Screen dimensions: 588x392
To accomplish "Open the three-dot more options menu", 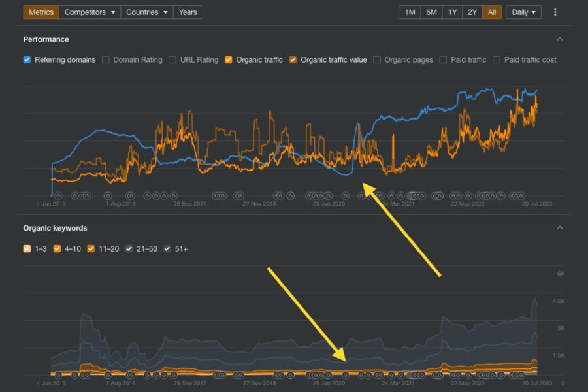I will click(x=555, y=12).
